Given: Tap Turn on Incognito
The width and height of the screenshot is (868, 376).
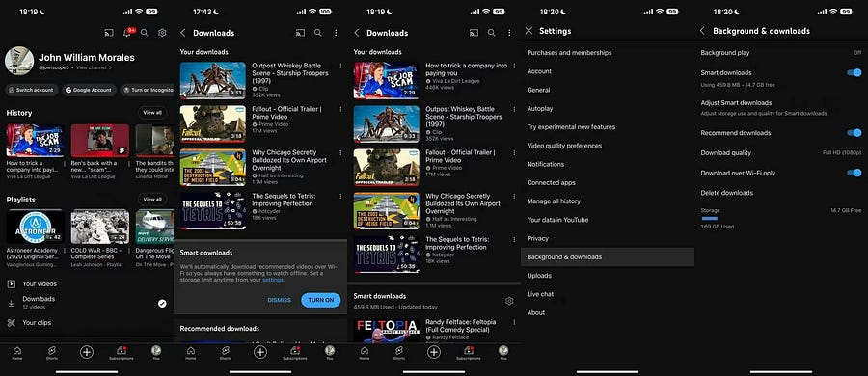Looking at the screenshot, I should click(x=147, y=90).
